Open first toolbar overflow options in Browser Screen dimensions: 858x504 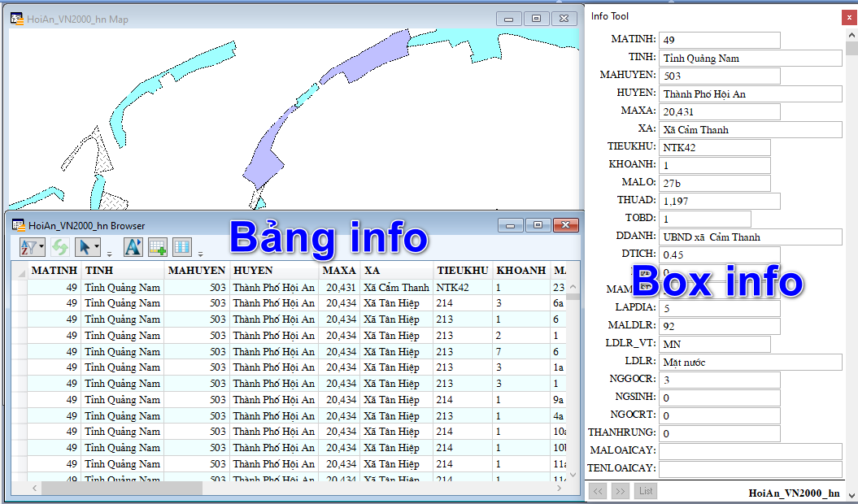click(x=110, y=254)
